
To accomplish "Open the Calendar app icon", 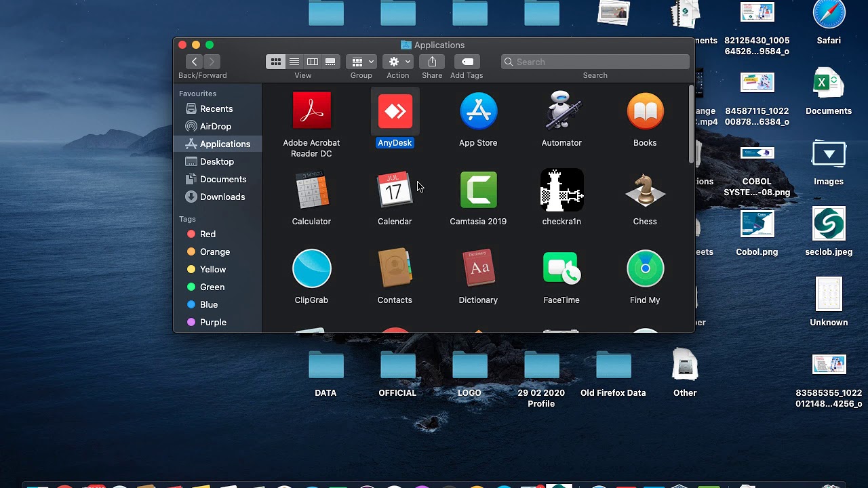I will (395, 189).
